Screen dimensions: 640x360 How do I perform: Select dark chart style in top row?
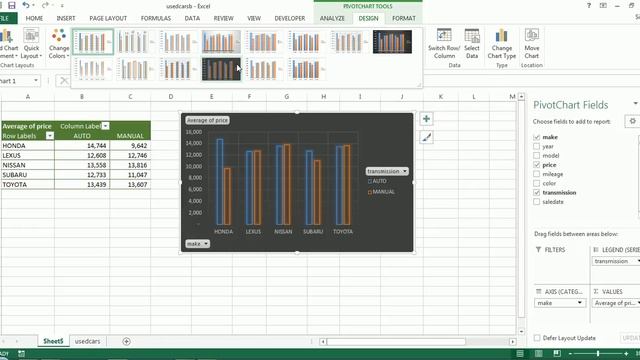[392, 42]
